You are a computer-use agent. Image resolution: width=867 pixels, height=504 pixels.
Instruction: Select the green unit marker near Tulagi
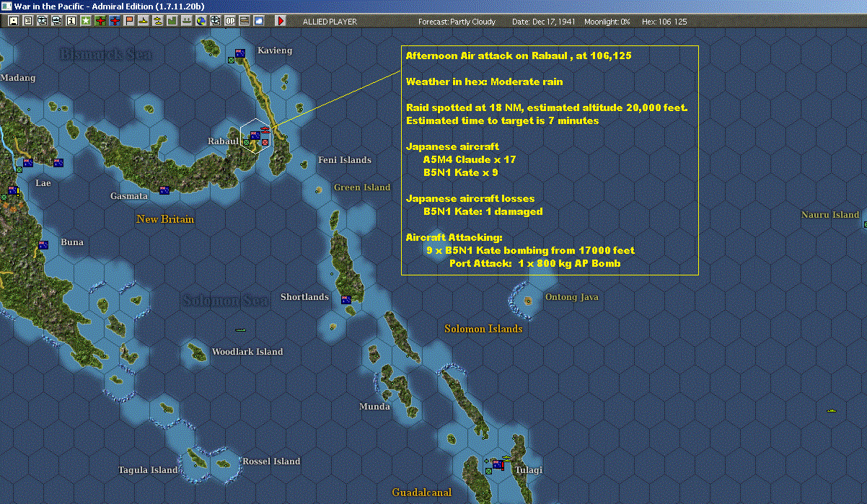tap(488, 471)
